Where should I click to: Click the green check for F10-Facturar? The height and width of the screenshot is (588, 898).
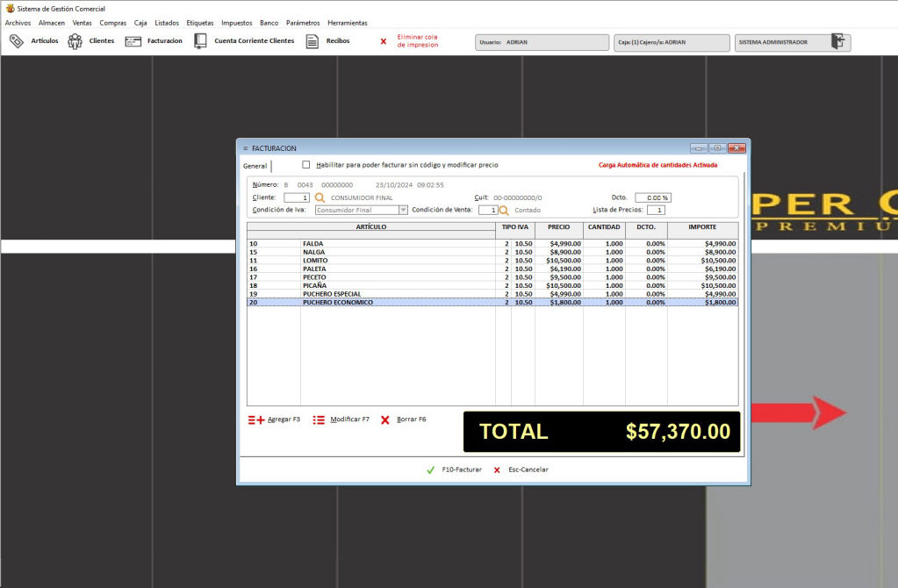click(x=431, y=470)
